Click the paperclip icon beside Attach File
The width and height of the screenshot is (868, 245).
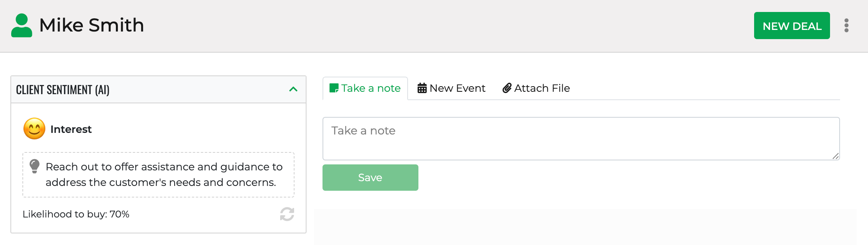coord(507,88)
